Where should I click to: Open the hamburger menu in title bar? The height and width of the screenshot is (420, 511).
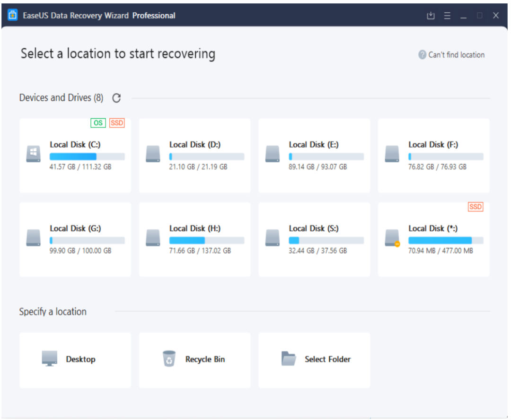click(447, 16)
